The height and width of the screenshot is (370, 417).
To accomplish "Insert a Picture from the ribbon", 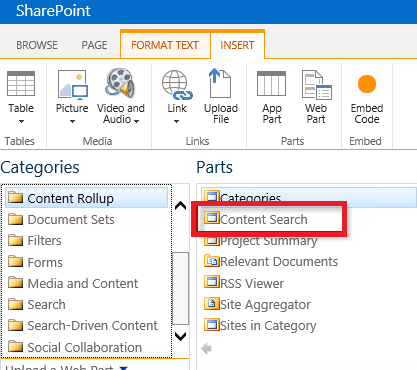I will (x=72, y=85).
